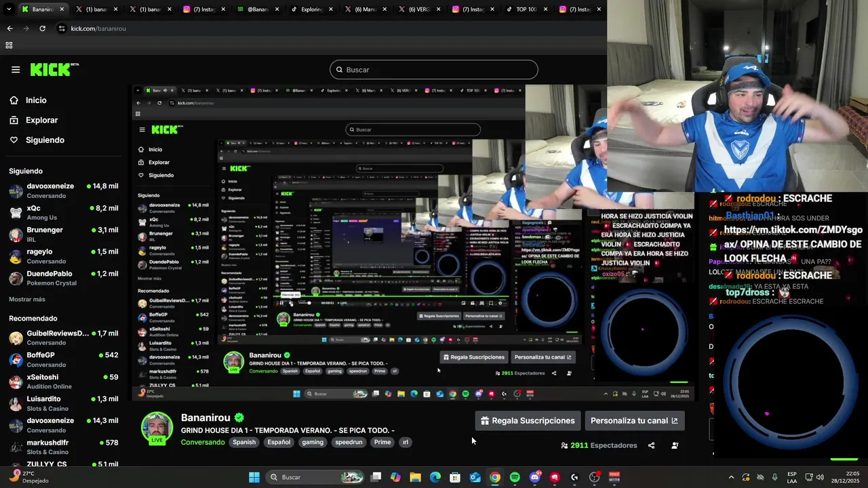Open site info icon in address bar
Viewport: 868px width, 488px height.
(x=62, y=28)
